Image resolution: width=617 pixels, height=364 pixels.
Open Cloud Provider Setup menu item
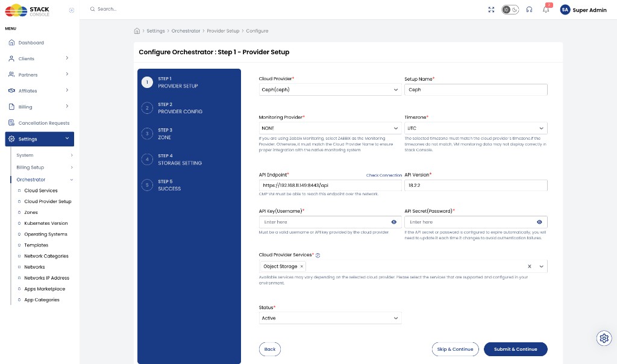(48, 201)
